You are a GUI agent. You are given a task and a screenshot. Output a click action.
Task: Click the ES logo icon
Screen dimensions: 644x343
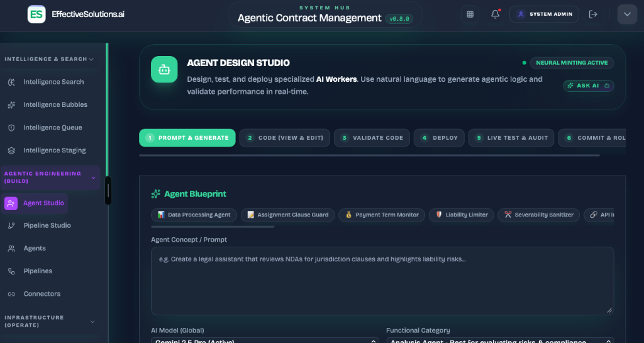pyautogui.click(x=36, y=14)
